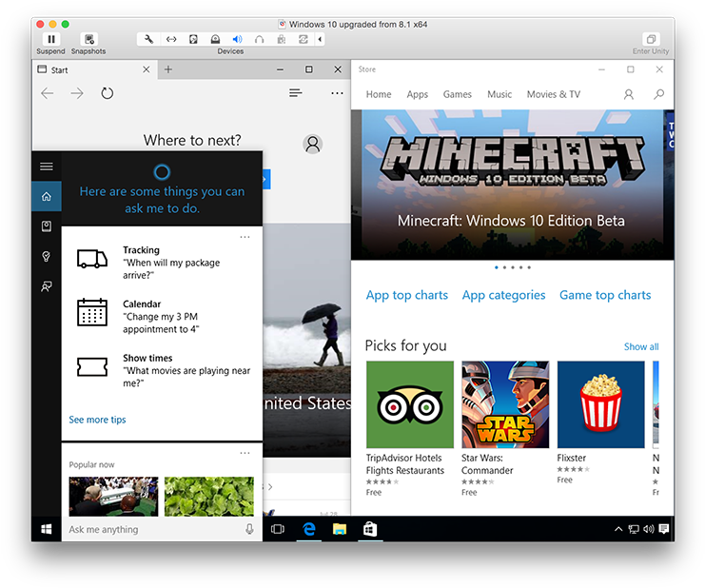The image size is (705, 588).
Task: Open options for Cortana tips card
Action: [x=245, y=237]
